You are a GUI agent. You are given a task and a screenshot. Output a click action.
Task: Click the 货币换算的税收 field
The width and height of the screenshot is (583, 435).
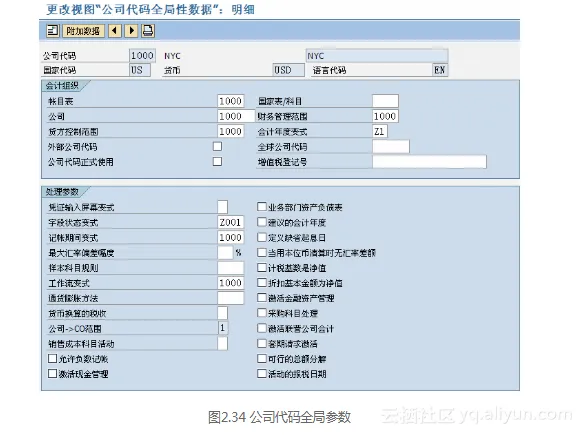pos(222,313)
